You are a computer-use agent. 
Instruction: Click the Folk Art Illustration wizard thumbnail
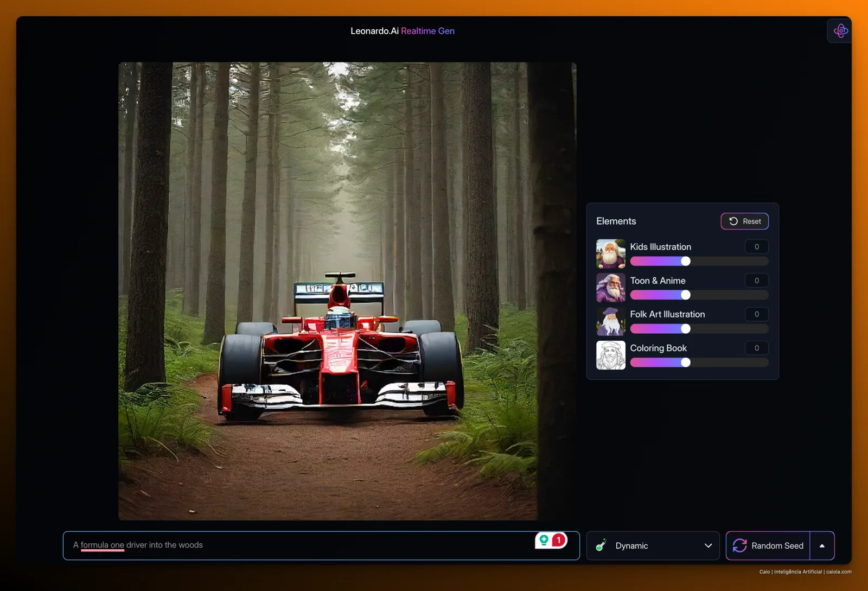coord(611,321)
